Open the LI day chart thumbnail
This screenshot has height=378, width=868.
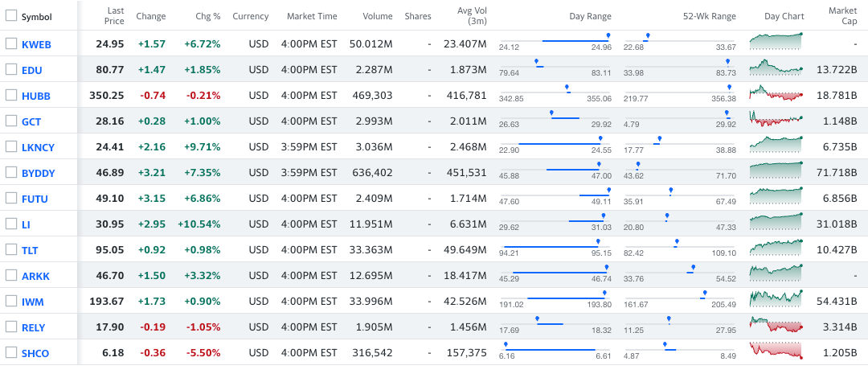pos(776,222)
